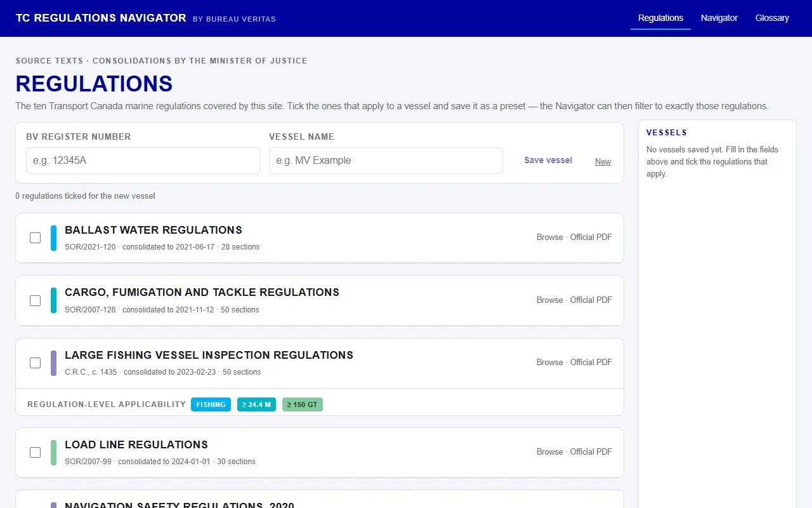812x508 pixels.
Task: Open Official PDF for Large Fishing Vessel Inspection
Action: (591, 362)
